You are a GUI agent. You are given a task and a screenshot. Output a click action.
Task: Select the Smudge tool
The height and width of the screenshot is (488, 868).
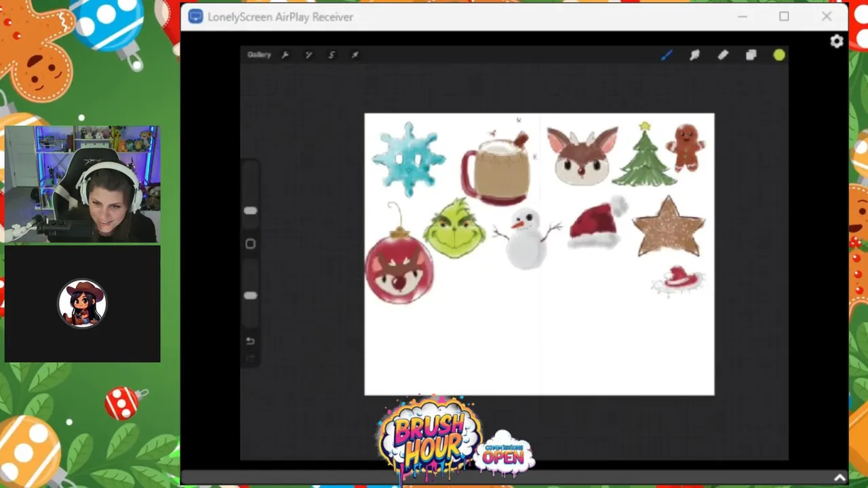(x=694, y=55)
